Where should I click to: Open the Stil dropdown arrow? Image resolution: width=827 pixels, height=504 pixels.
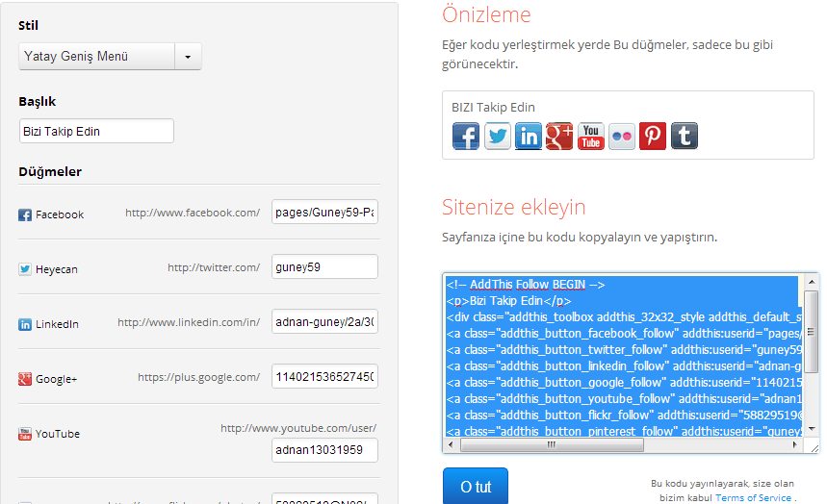point(188,57)
